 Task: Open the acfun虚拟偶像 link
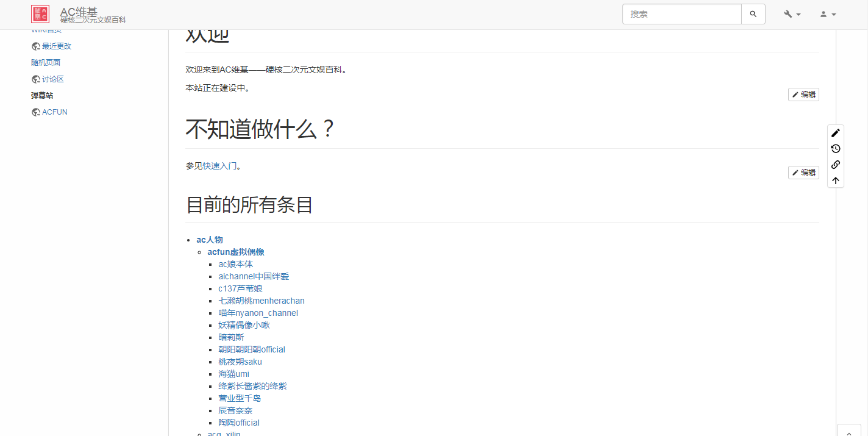point(236,252)
